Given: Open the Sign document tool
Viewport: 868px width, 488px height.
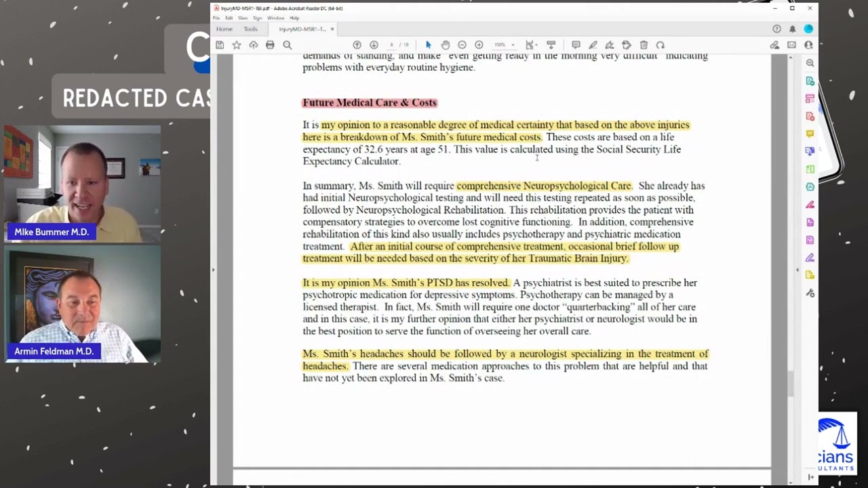Looking at the screenshot, I should point(610,45).
